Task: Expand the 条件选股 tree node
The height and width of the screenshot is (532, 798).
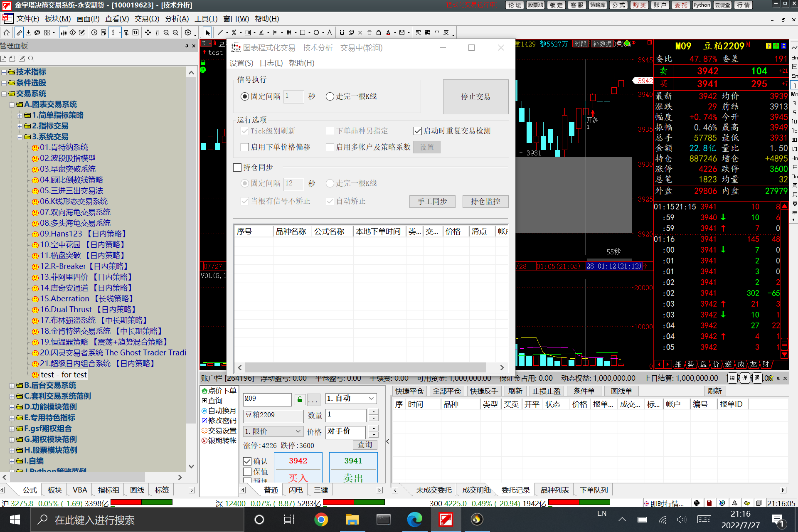Action: (x=4, y=83)
